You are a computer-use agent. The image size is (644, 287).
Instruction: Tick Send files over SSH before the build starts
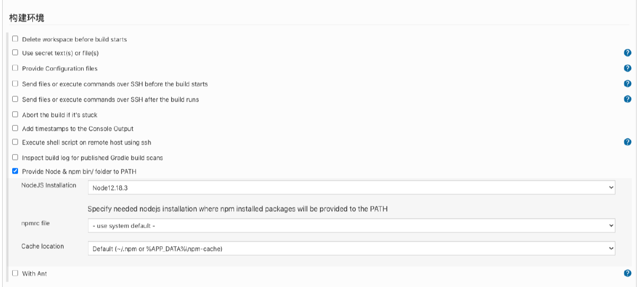coord(15,84)
